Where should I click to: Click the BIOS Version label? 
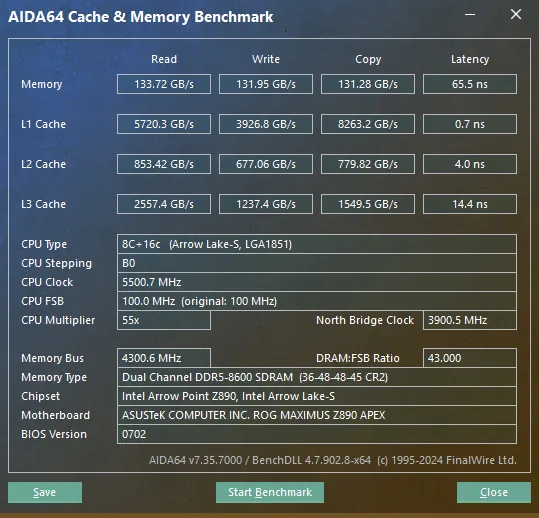tap(54, 434)
